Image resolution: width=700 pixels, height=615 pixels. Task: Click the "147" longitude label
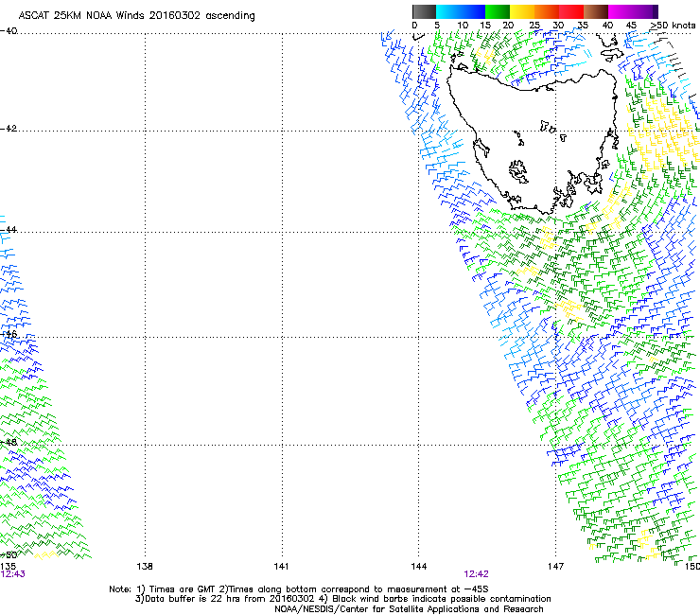click(x=555, y=567)
